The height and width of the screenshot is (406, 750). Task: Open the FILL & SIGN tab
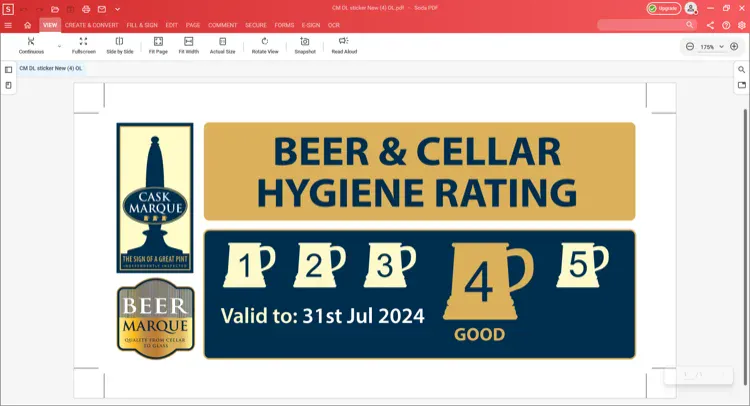pos(142,25)
